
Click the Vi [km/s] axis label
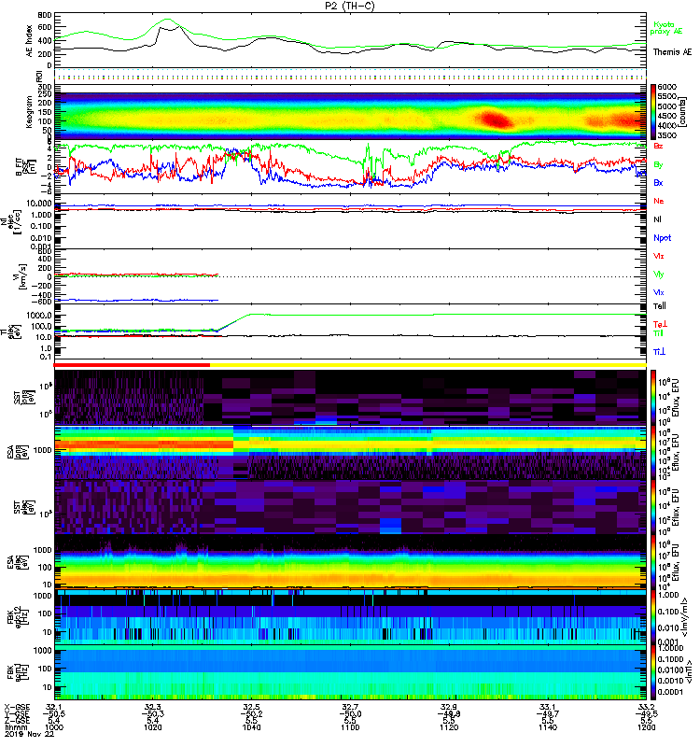pyautogui.click(x=21, y=276)
